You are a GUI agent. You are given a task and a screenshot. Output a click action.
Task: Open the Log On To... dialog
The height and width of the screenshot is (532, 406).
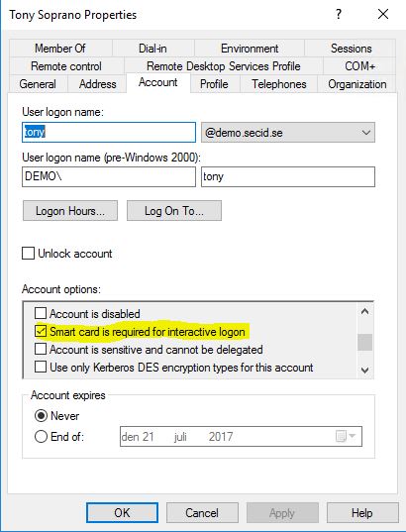click(174, 211)
